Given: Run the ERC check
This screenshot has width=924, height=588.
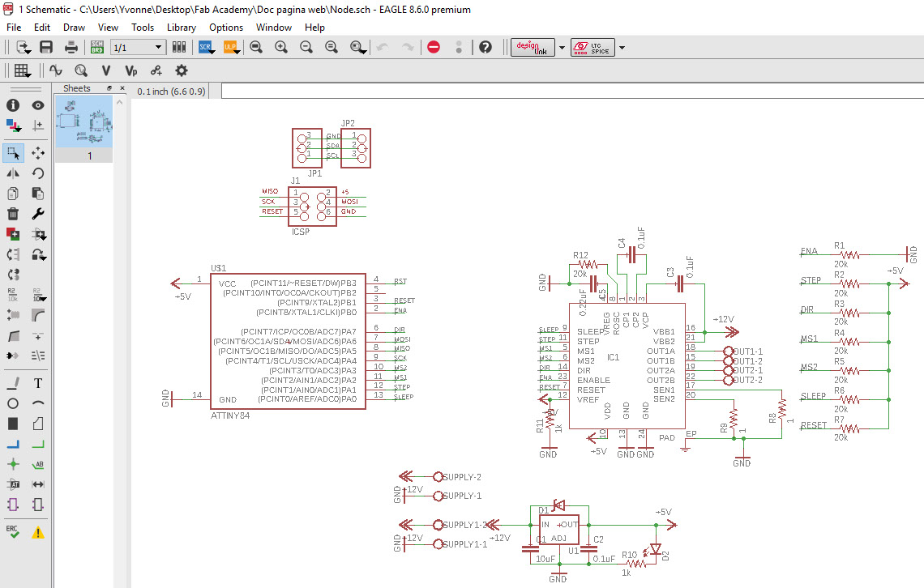Looking at the screenshot, I should (x=13, y=532).
